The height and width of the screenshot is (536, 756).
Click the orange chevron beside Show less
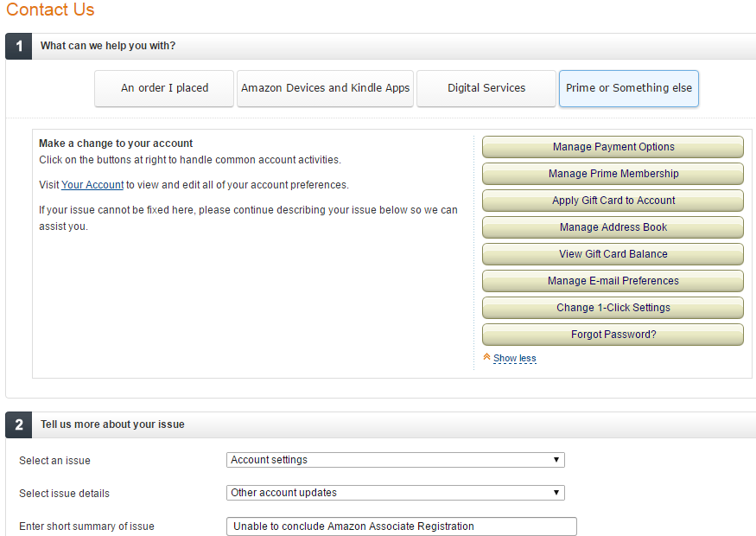(x=486, y=357)
